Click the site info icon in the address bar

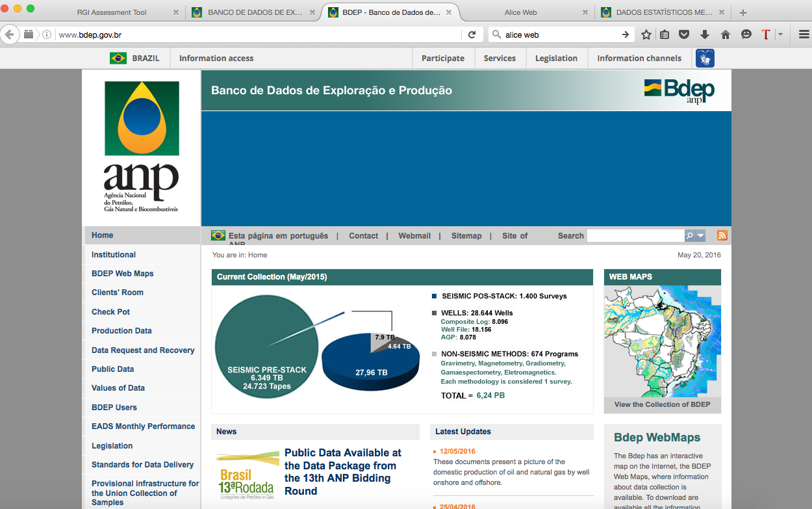click(x=47, y=34)
